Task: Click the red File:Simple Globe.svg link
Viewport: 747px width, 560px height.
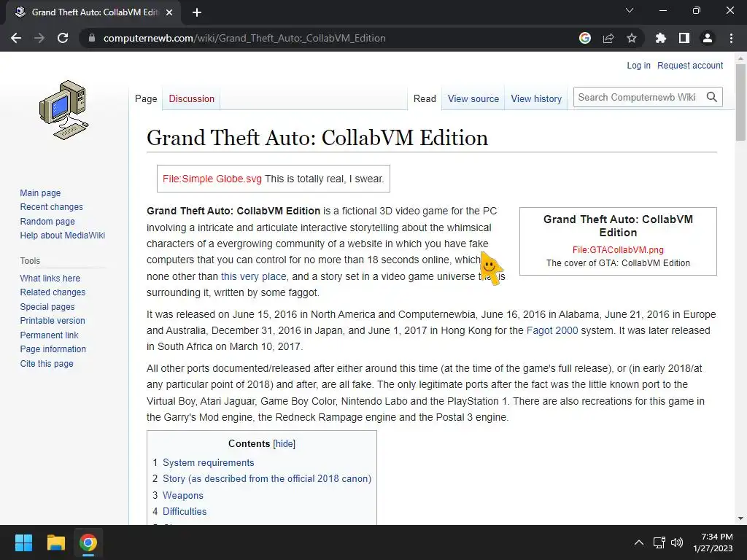Action: [x=212, y=179]
